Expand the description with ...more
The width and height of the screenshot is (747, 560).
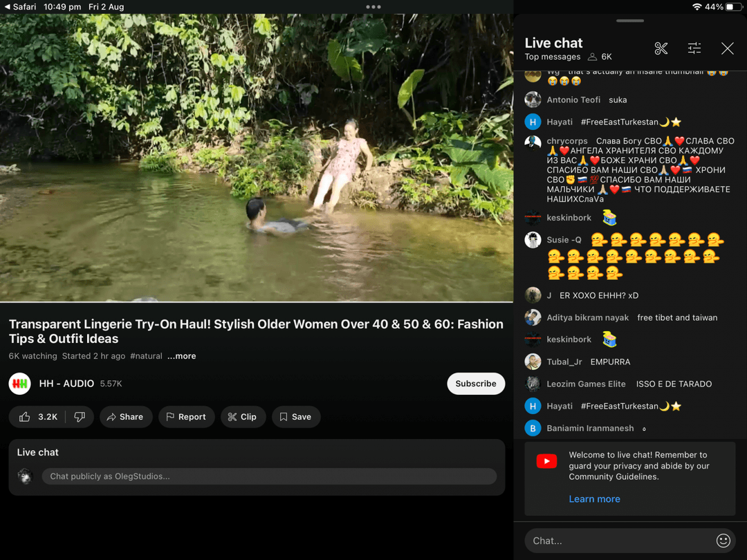pos(182,356)
